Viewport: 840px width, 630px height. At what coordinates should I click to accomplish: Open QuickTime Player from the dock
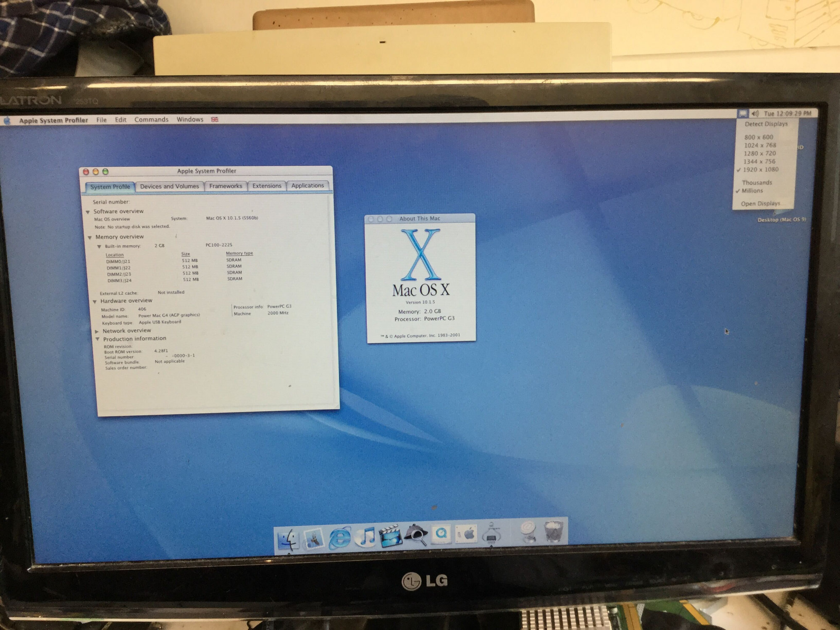[x=441, y=534]
